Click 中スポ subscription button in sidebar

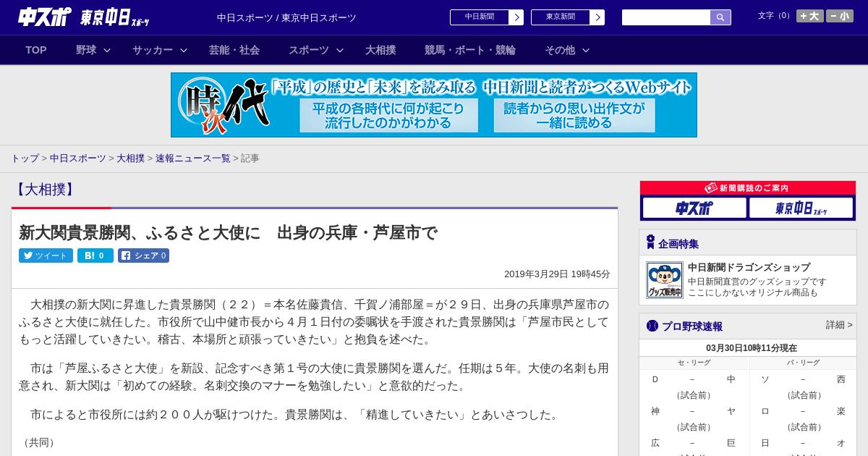(694, 208)
